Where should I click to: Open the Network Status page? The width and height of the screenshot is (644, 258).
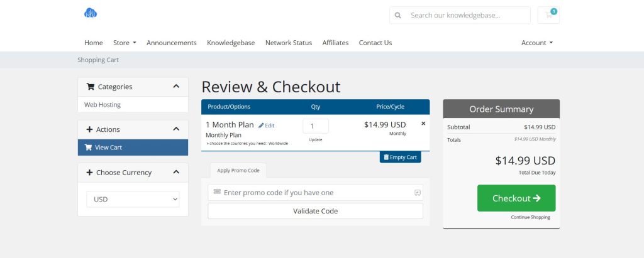289,43
